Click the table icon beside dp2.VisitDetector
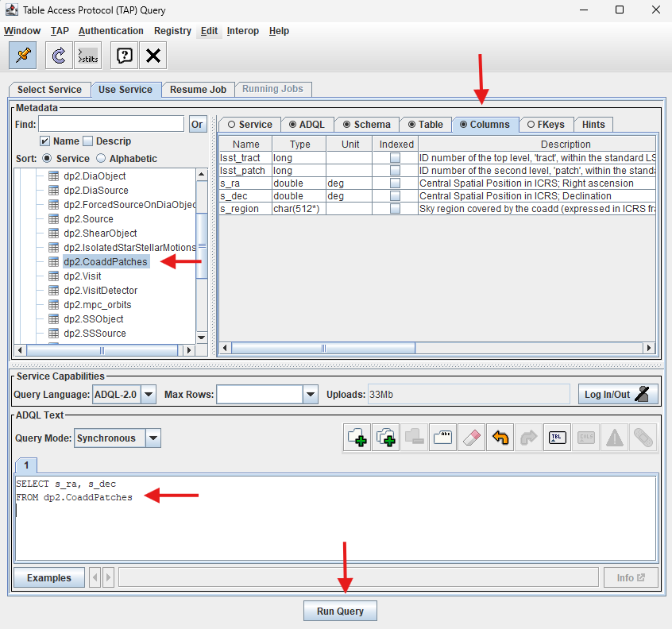The image size is (672, 629). click(x=53, y=291)
